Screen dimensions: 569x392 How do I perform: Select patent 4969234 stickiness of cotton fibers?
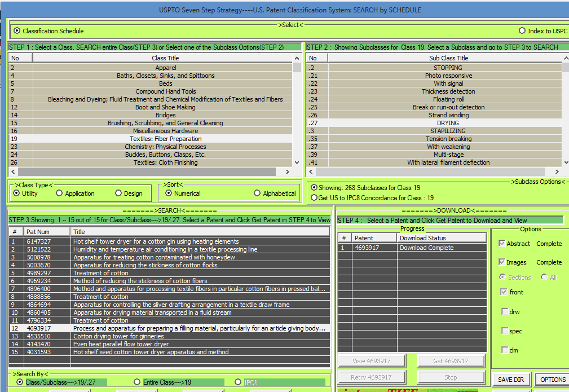170,281
